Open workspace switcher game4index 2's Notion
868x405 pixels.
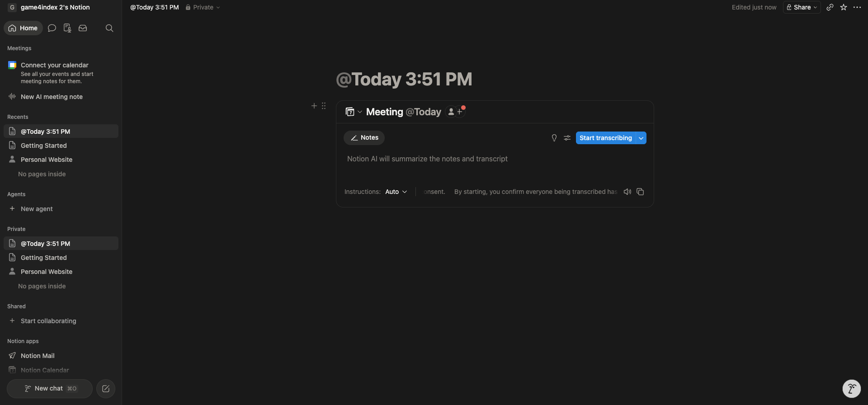point(49,7)
